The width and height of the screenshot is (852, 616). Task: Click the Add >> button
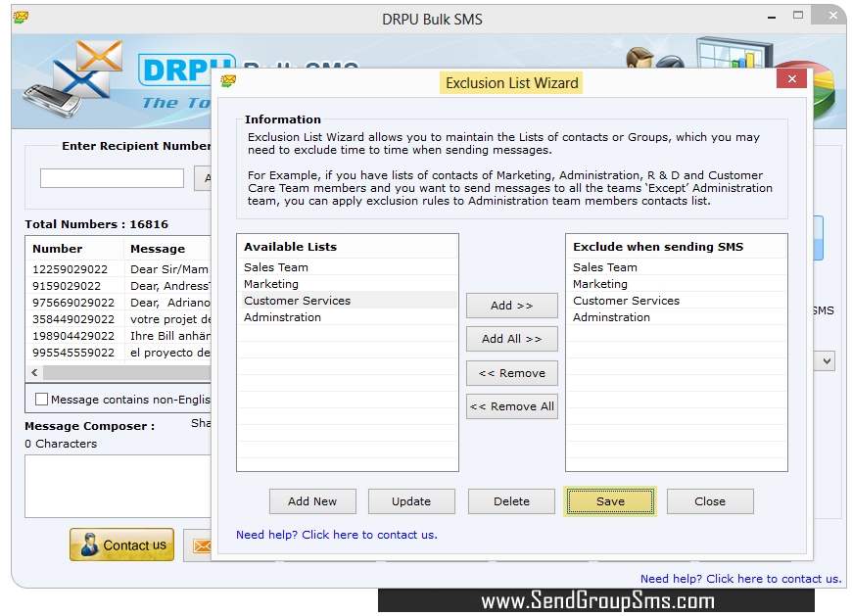point(512,306)
